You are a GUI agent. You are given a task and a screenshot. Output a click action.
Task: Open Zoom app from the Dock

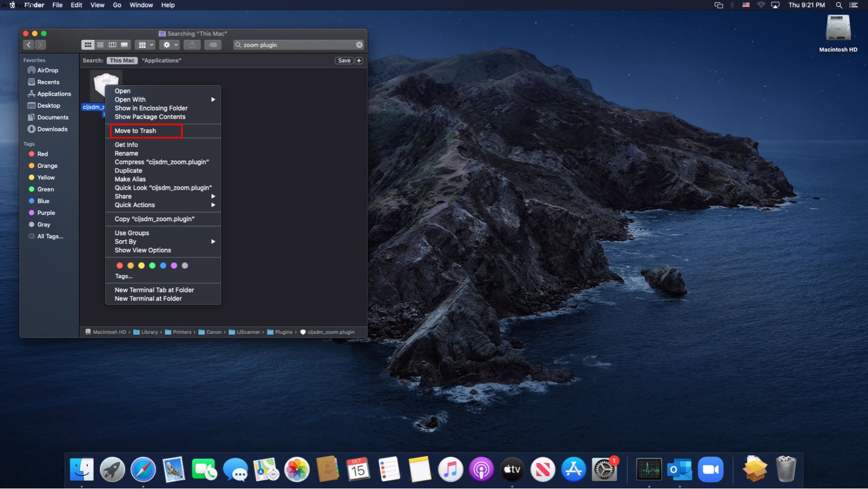(711, 470)
